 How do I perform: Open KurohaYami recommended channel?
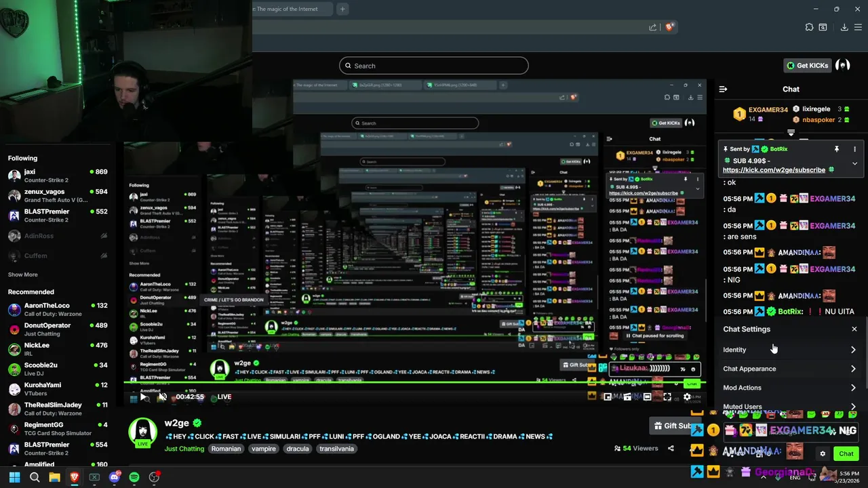click(x=58, y=389)
